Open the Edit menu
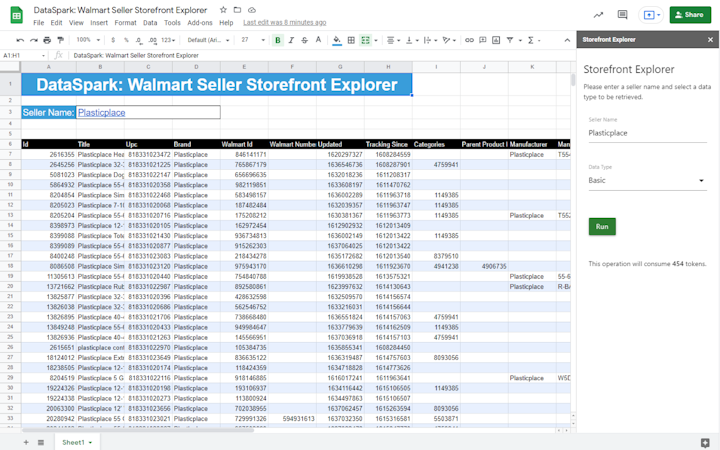This screenshot has width=720, height=450. (56, 22)
